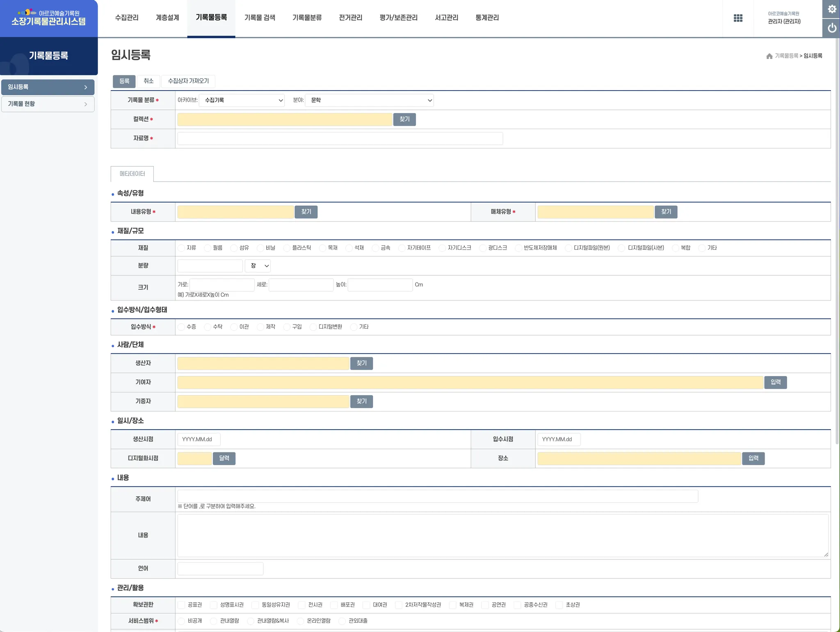Screen dimensions: 840x632
Task: Open the 아카이브 dropdown
Action: coord(242,100)
